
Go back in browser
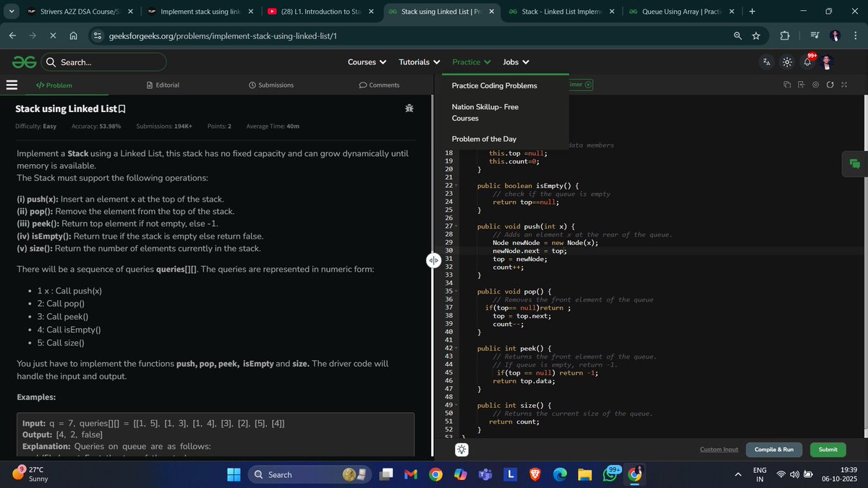[13, 35]
